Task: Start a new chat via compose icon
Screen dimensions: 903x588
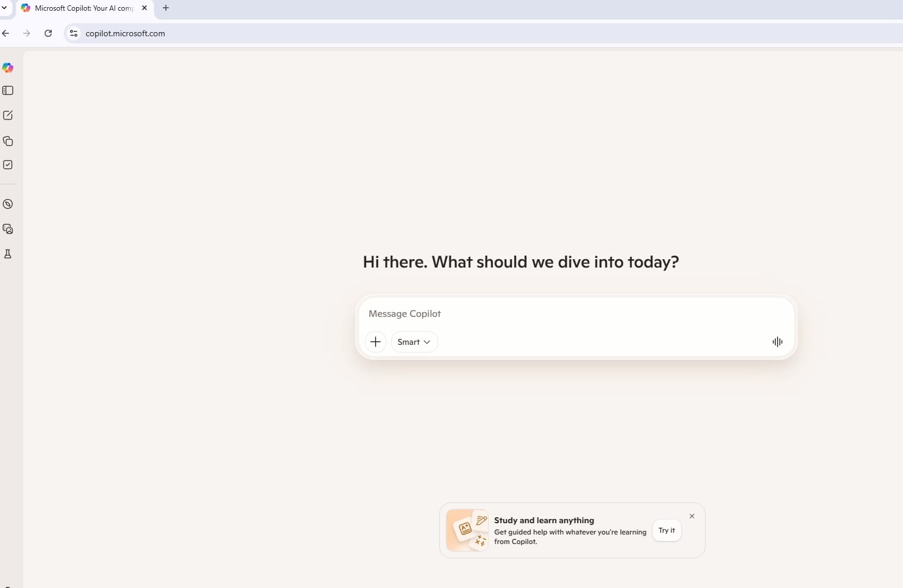Action: pyautogui.click(x=8, y=115)
